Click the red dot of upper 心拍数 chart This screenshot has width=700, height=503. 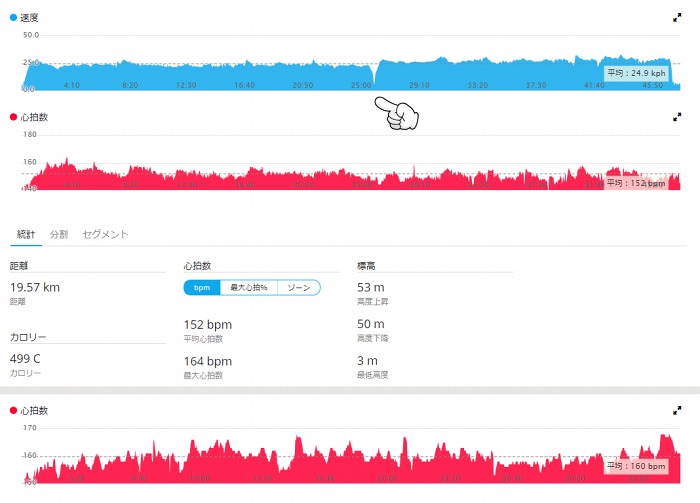(13, 117)
